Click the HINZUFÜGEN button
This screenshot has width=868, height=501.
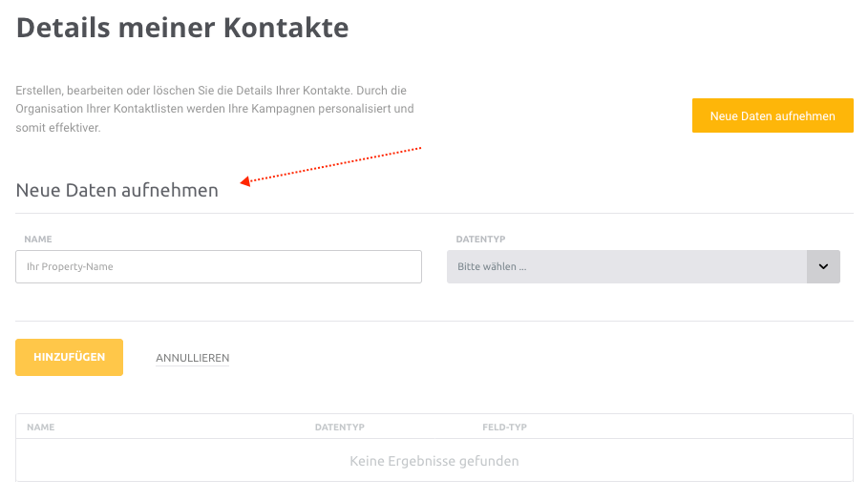[69, 357]
